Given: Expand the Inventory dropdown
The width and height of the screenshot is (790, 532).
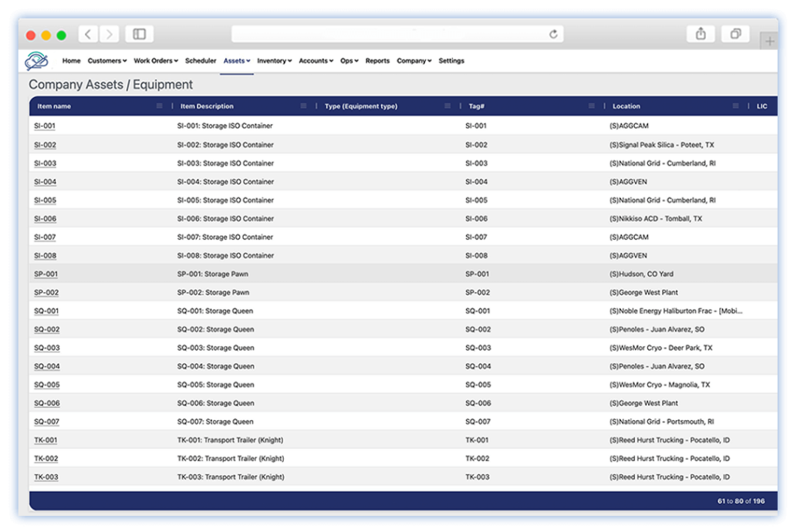Looking at the screenshot, I should click(274, 60).
